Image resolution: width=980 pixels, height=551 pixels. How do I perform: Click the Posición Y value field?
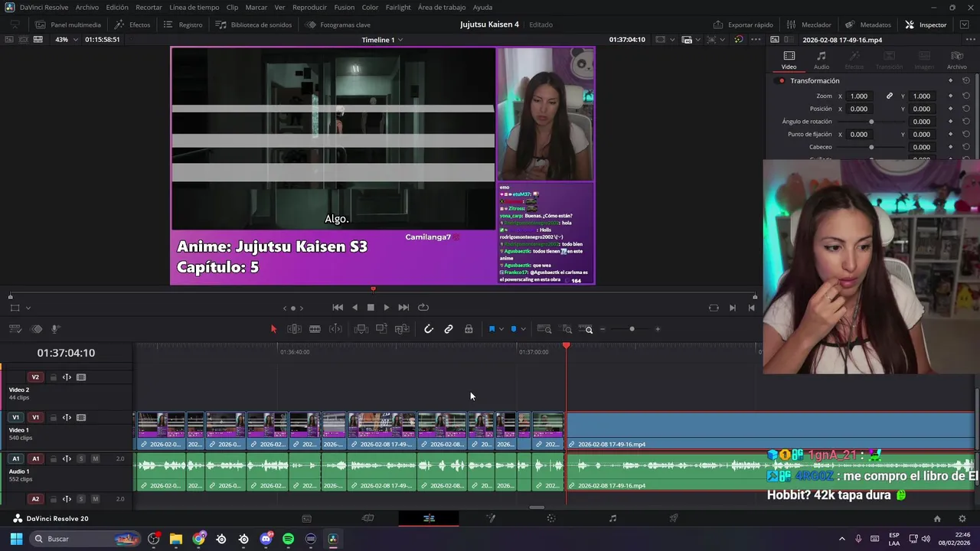coord(921,109)
